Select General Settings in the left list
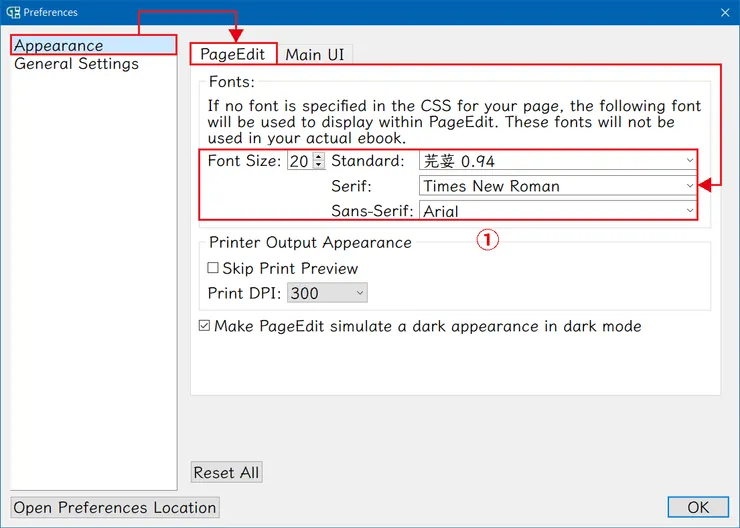This screenshot has height=528, width=740. tap(76, 64)
